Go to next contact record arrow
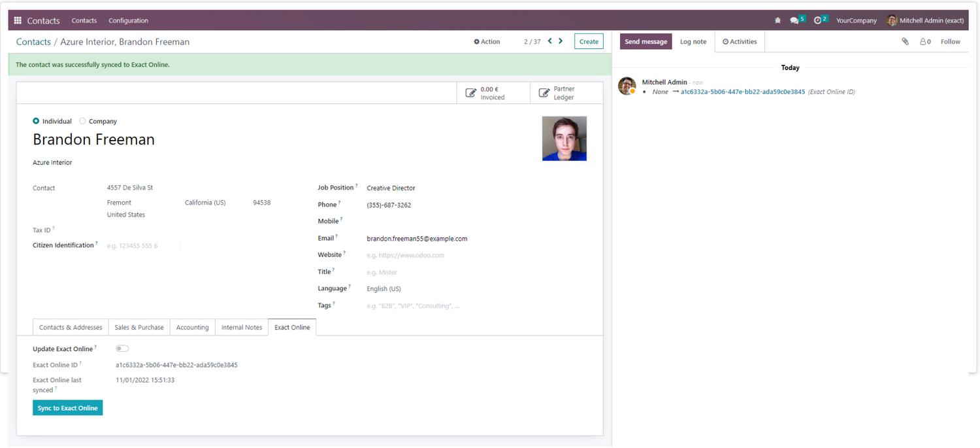Screen dimensions: 980x448 pos(561,41)
